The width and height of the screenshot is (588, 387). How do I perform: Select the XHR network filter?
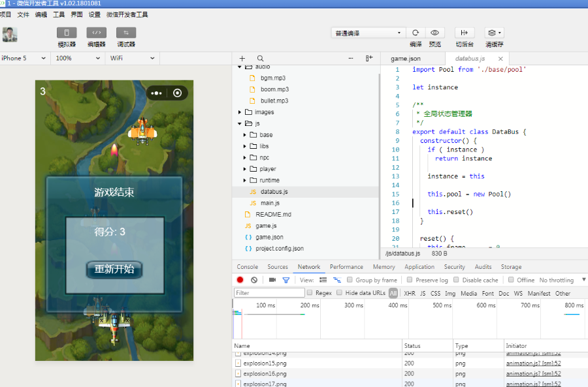coord(410,294)
